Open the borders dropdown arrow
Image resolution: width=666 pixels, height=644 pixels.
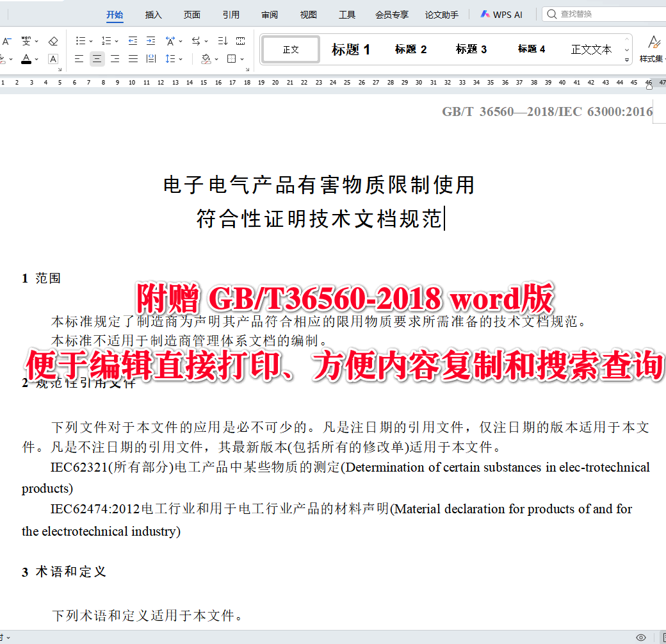(x=242, y=59)
